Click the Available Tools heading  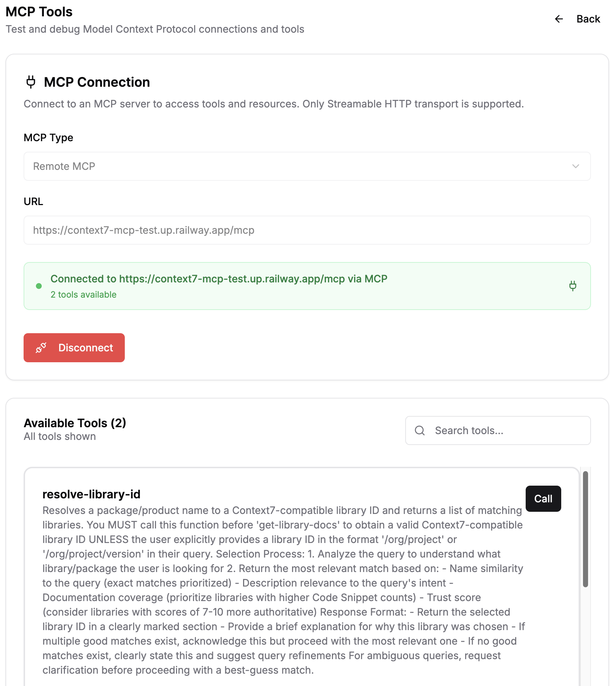tap(74, 423)
